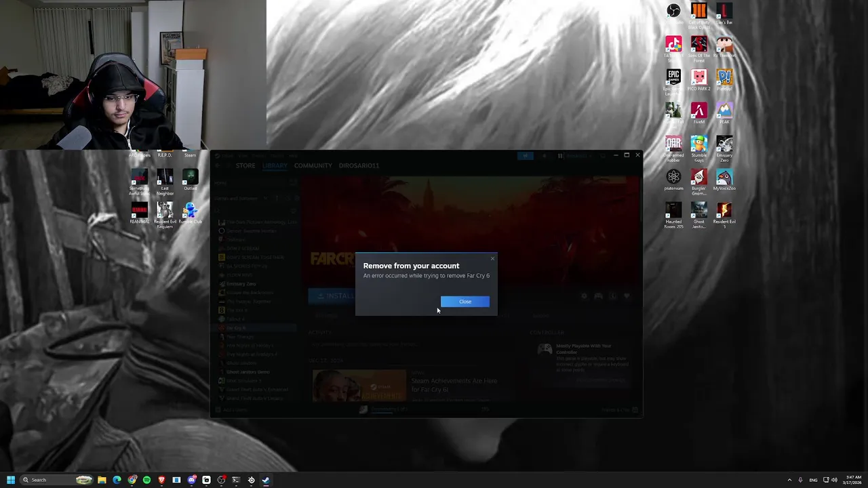
Task: Select the Resident Evil 5 desktop icon
Action: 724,215
